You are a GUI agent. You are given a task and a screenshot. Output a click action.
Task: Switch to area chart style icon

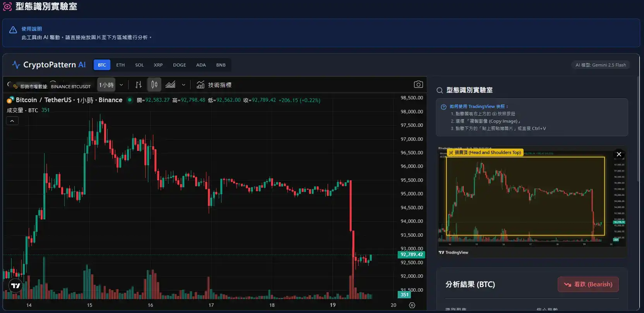coord(170,85)
